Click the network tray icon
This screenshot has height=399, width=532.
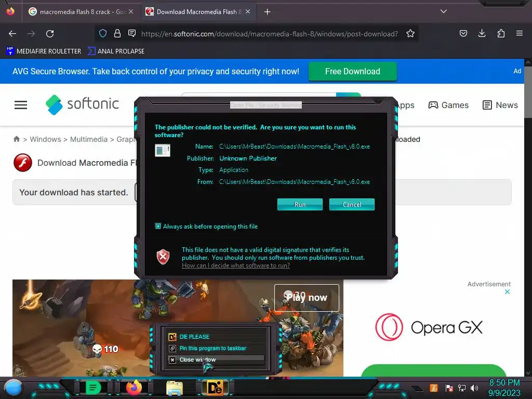[x=462, y=388]
